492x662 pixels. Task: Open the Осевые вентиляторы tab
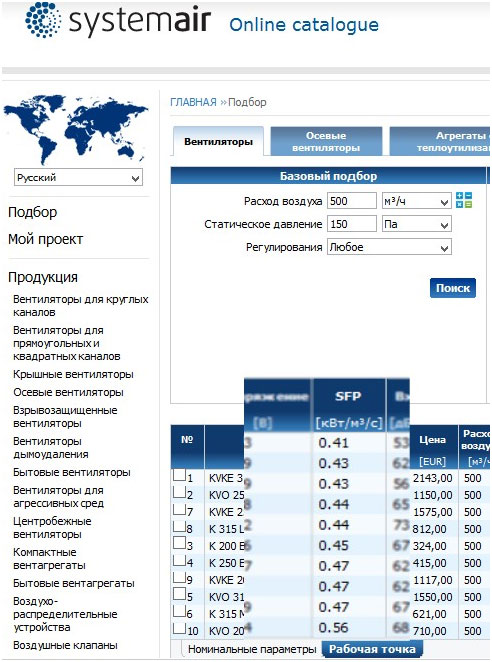pyautogui.click(x=326, y=141)
